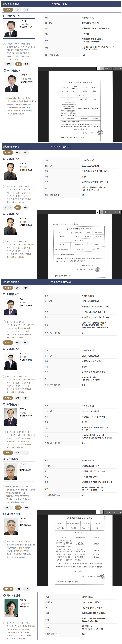122x644 pixels.
Task: Click birthdate value 1965.04.18(58세)/남
Action: pyautogui.click(x=90, y=23)
